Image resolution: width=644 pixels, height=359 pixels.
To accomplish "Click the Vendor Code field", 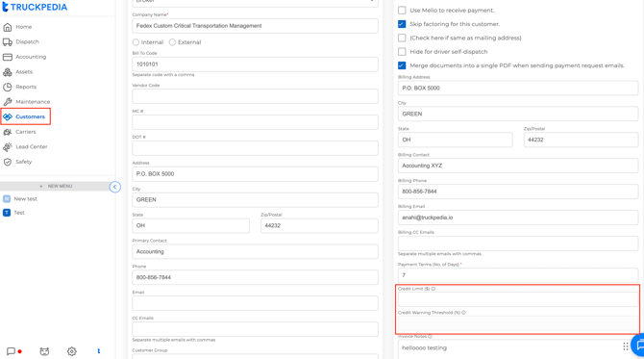I will (255, 96).
